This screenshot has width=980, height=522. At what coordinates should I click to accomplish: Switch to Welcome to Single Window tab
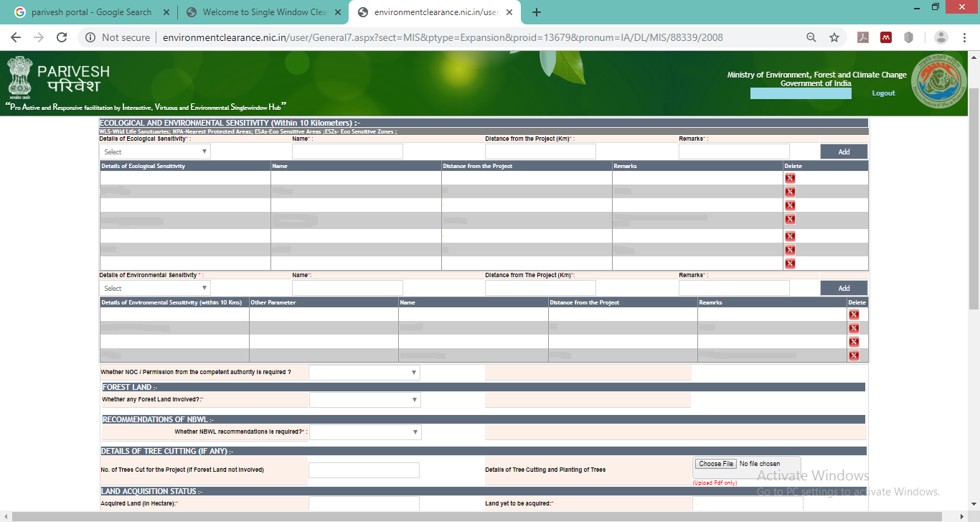coord(263,12)
